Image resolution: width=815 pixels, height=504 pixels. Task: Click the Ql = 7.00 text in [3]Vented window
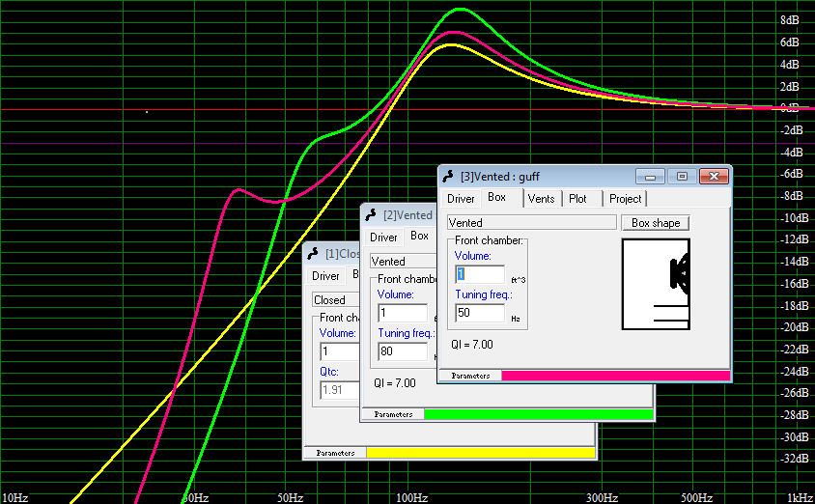point(472,345)
